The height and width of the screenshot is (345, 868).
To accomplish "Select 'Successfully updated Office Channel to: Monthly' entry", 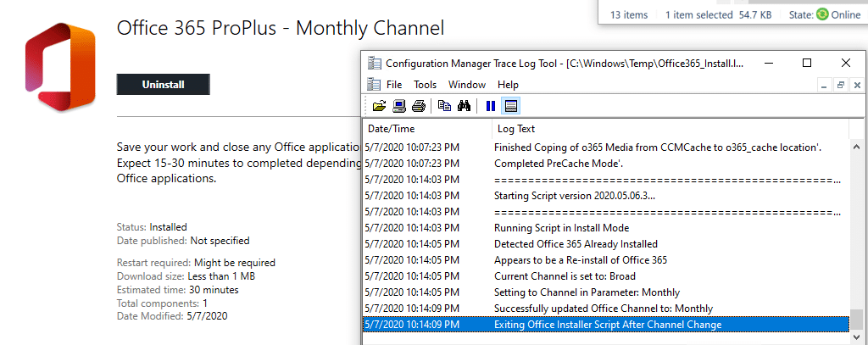I will coord(603,309).
